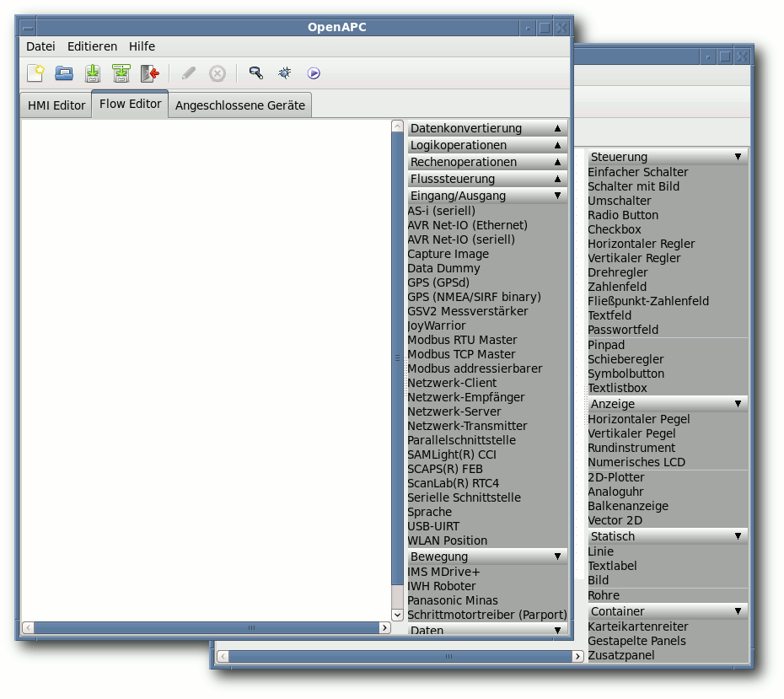Choose Serielle Schnittstelle element
The height and width of the screenshot is (699, 784).
pyautogui.click(x=464, y=498)
